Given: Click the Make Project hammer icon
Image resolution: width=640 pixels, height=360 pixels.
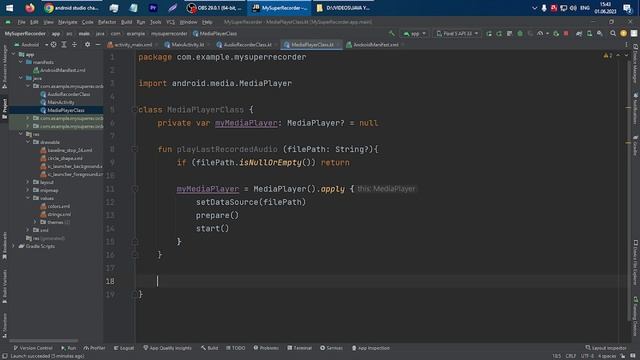Looking at the screenshot, I should pos(392,33).
